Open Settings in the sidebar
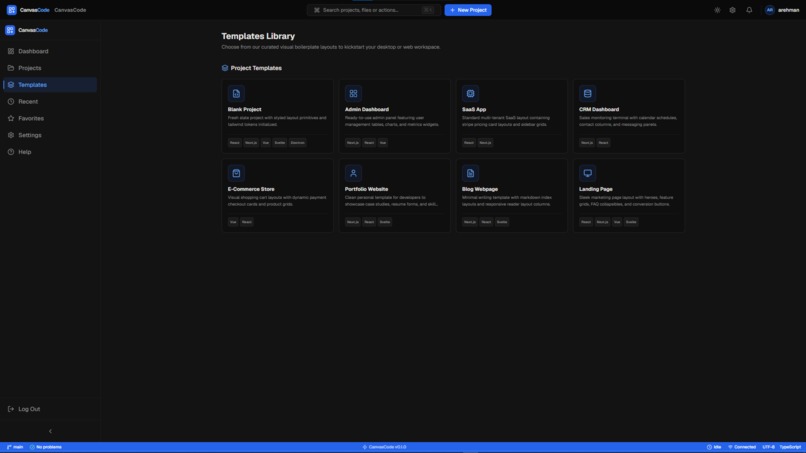The width and height of the screenshot is (806, 453). 50,135
